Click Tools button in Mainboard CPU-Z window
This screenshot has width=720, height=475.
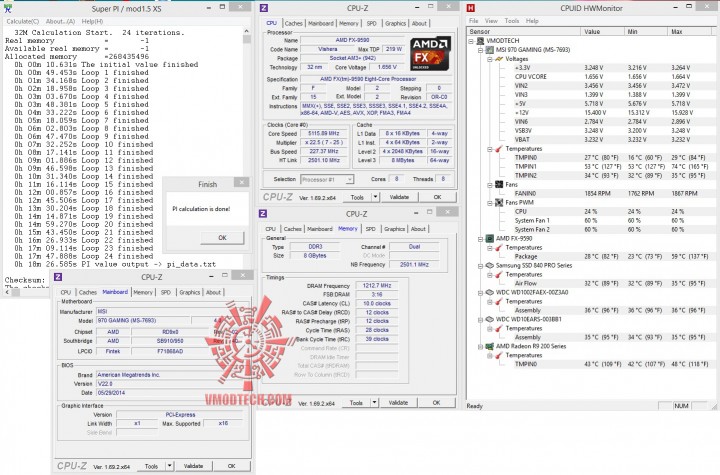(x=151, y=466)
